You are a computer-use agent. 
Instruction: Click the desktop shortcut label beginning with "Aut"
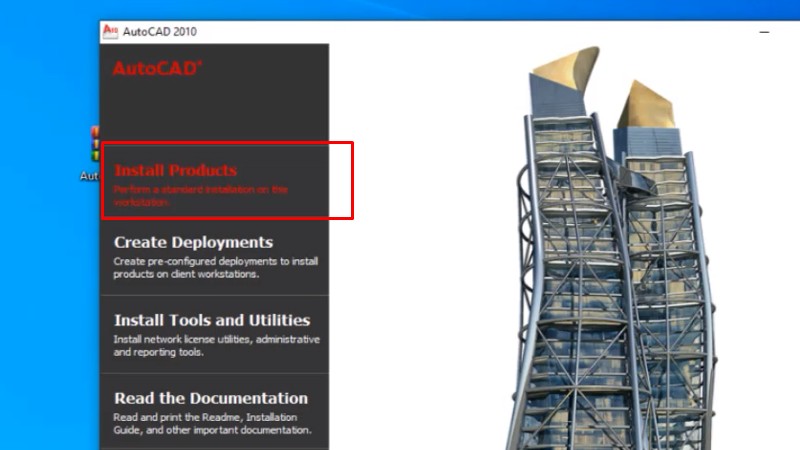(x=90, y=176)
